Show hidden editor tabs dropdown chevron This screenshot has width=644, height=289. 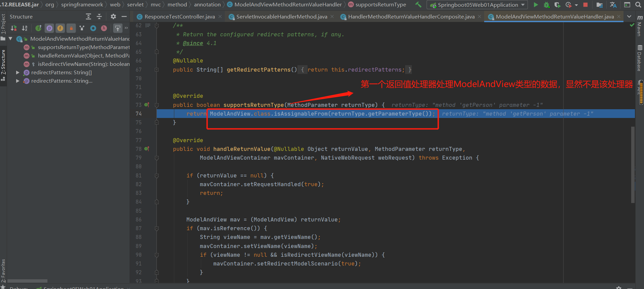click(629, 16)
